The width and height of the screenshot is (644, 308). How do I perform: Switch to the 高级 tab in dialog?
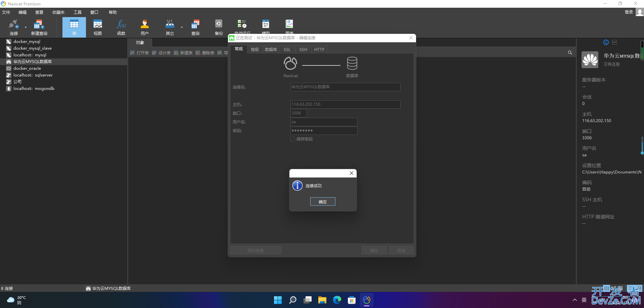click(255, 50)
